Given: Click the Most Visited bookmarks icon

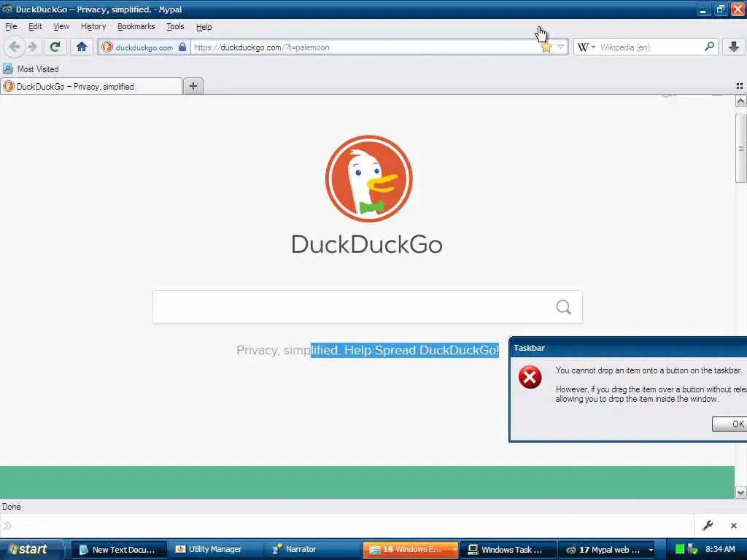Looking at the screenshot, I should click(8, 69).
